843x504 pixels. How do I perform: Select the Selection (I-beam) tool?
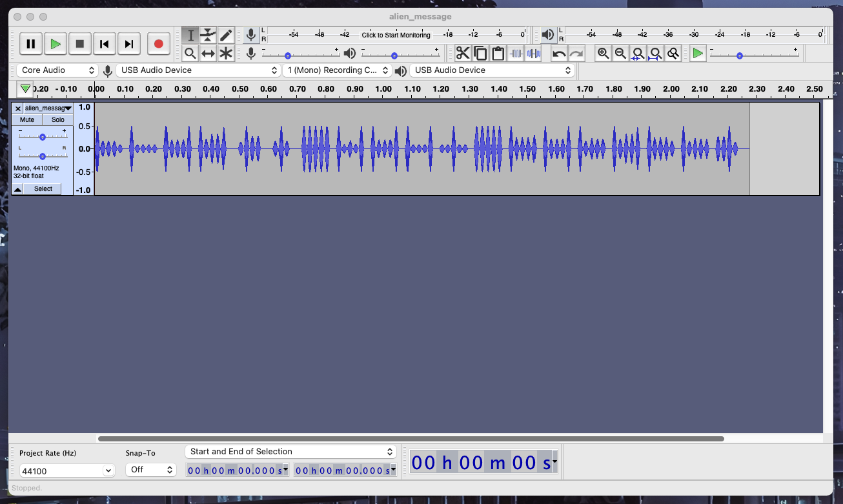click(x=190, y=35)
